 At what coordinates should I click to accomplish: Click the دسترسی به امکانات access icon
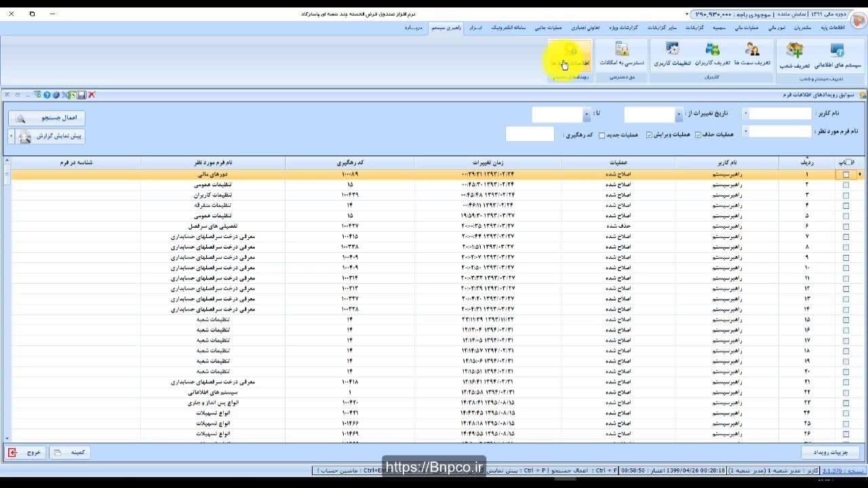(621, 54)
